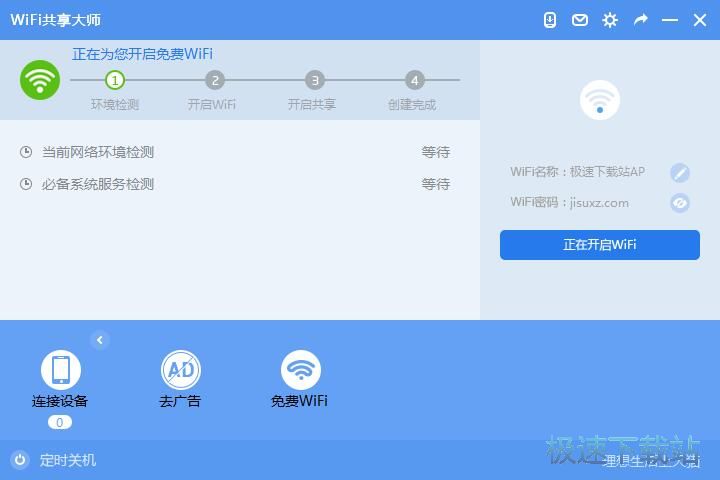This screenshot has width=720, height=480.
Task: Click the mobile download icon in title bar
Action: (550, 20)
